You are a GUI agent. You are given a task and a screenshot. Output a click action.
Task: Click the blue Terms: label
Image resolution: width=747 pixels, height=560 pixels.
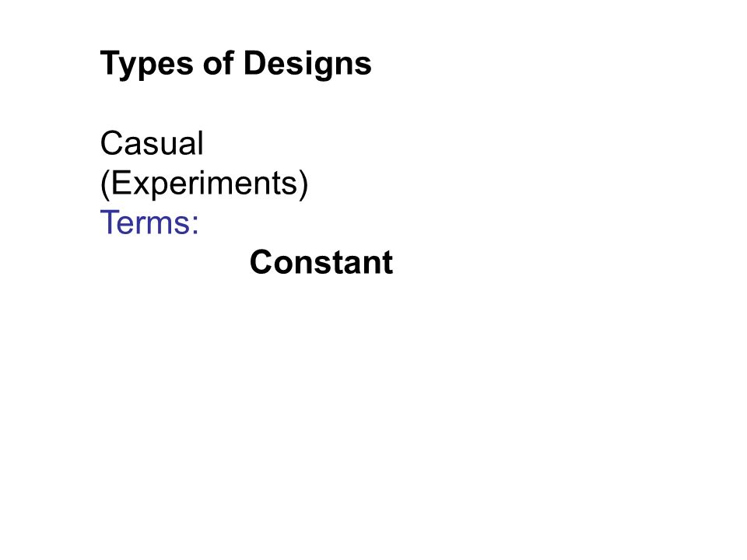pyautogui.click(x=149, y=222)
